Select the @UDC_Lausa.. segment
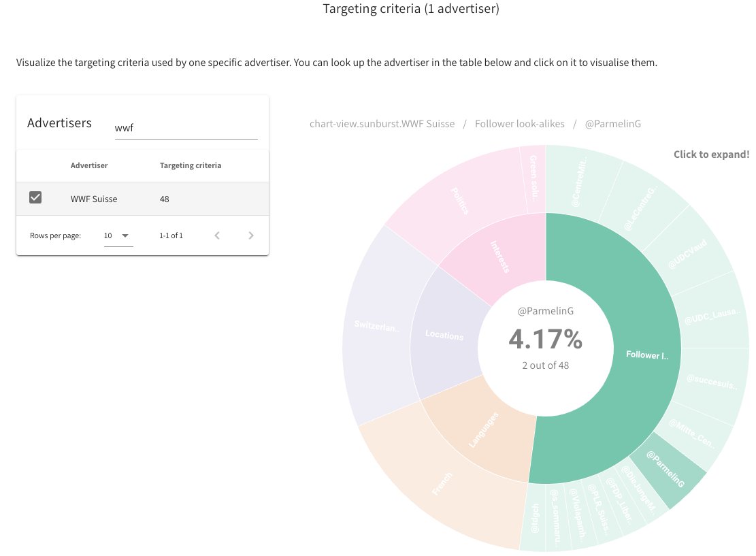This screenshot has width=756, height=556. (712, 317)
